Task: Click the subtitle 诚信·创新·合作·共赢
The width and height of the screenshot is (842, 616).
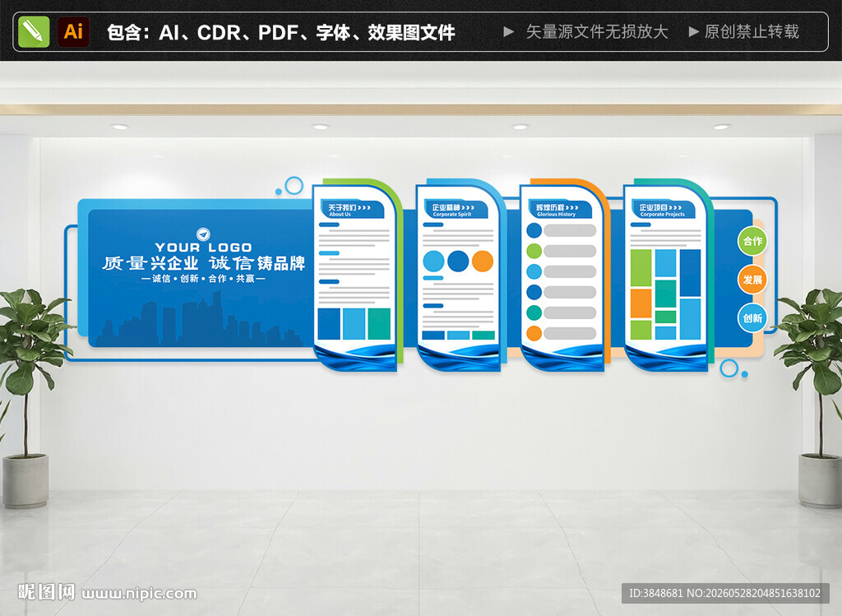Action: tap(204, 279)
